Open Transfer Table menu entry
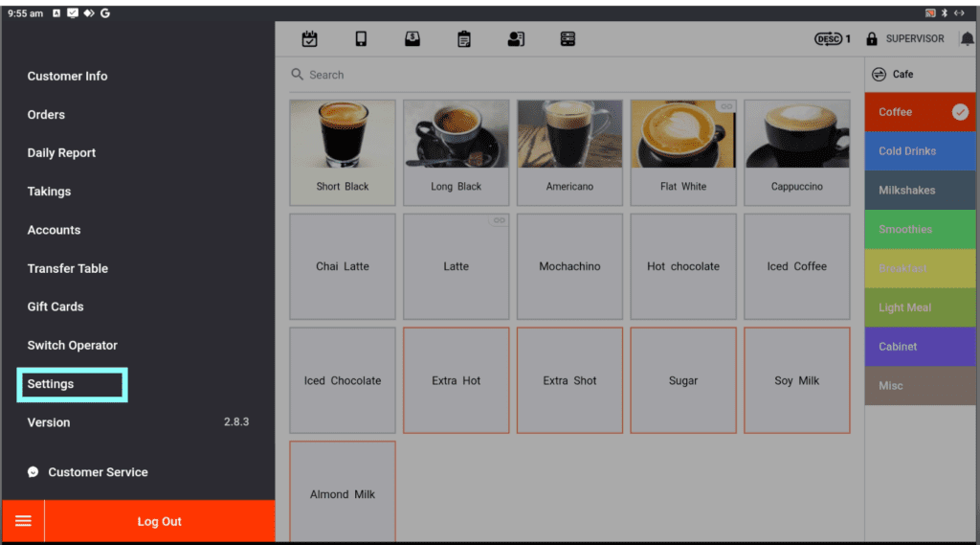 (67, 268)
